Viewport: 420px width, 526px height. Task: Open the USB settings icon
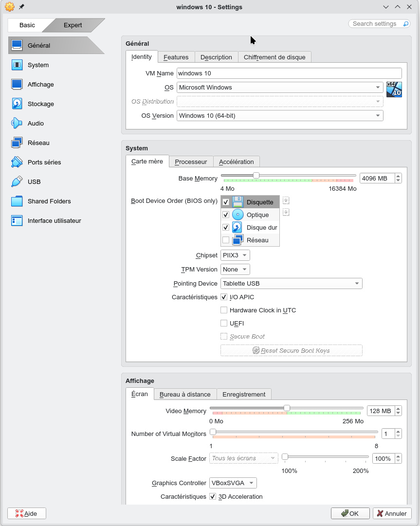(17, 181)
